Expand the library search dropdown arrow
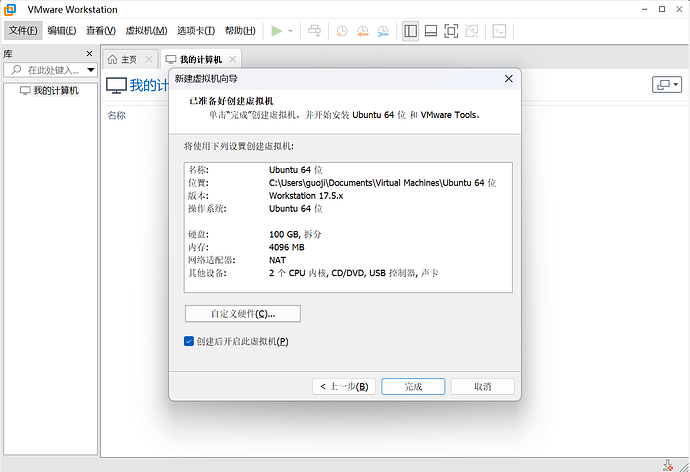Viewport: 690px width, 472px height. point(91,70)
